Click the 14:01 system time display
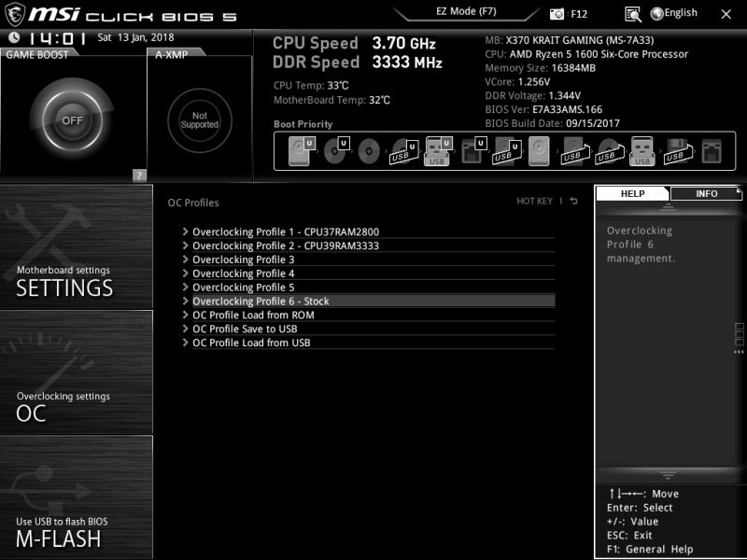Screen dimensions: 747x560 [57, 38]
